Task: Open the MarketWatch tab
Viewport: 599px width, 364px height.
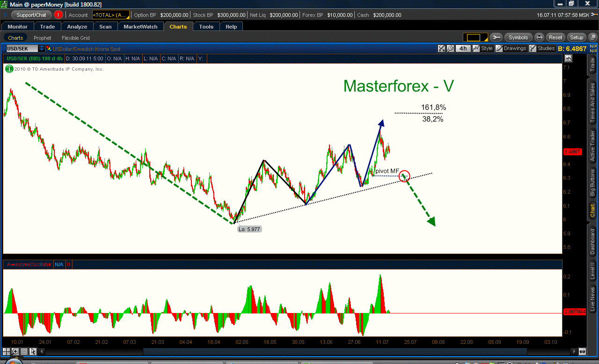Action: (140, 27)
